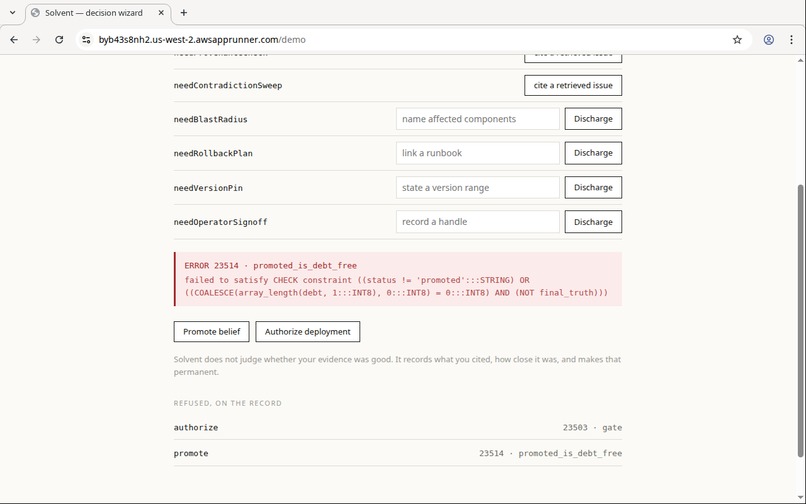Click the ERROR 23514 promoted_is_debt_free heading
806x504 pixels.
point(270,266)
